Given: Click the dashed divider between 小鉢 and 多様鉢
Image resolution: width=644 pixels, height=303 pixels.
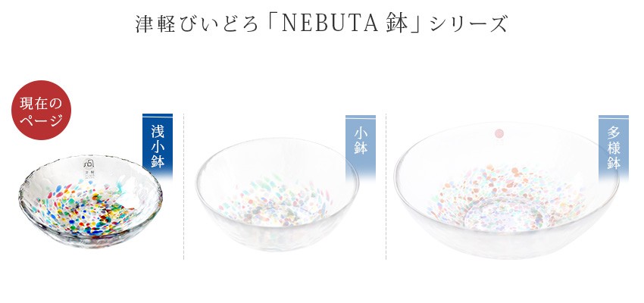Looking at the screenshot, I should [386, 186].
